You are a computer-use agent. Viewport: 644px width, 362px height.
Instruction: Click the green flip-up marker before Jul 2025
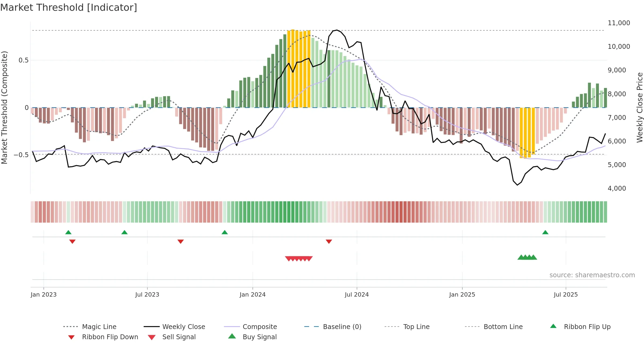pos(545,232)
